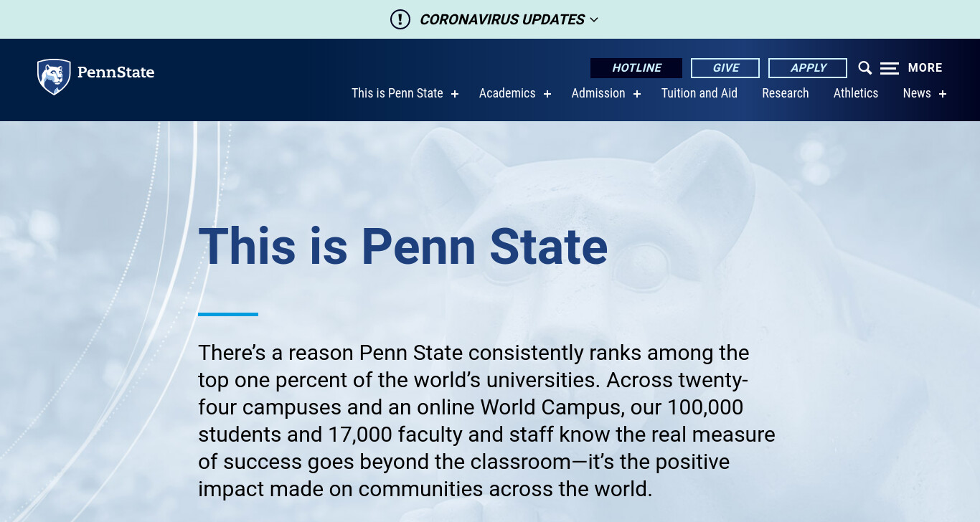Expand the News plus icon
This screenshot has width=980, height=522.
click(x=942, y=94)
